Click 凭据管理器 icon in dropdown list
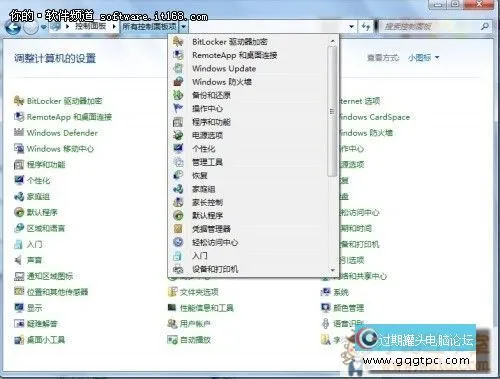Image resolution: width=500 pixels, height=379 pixels. (x=178, y=229)
